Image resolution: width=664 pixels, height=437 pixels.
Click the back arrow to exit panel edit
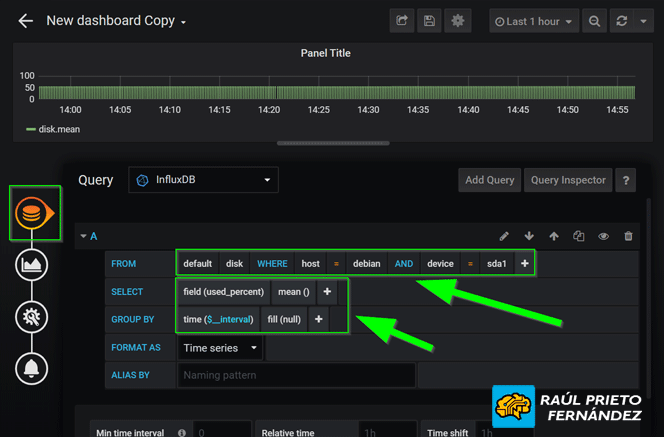(x=26, y=21)
